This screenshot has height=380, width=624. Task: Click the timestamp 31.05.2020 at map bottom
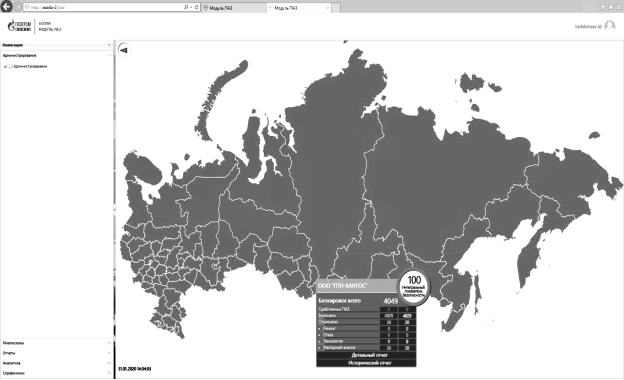(x=135, y=369)
